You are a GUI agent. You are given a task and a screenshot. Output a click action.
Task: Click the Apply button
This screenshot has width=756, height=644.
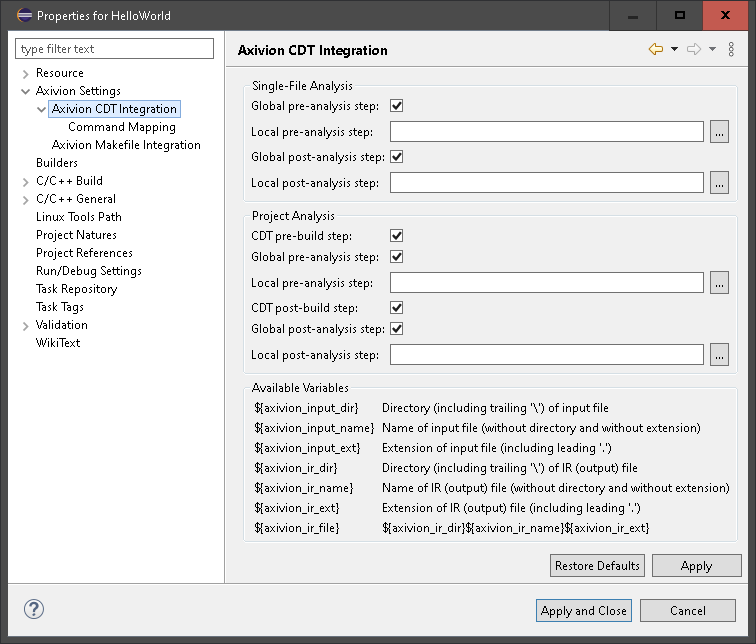[696, 565]
